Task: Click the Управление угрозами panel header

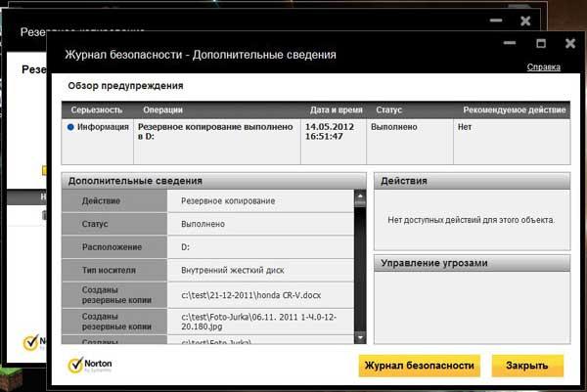Action: (473, 263)
